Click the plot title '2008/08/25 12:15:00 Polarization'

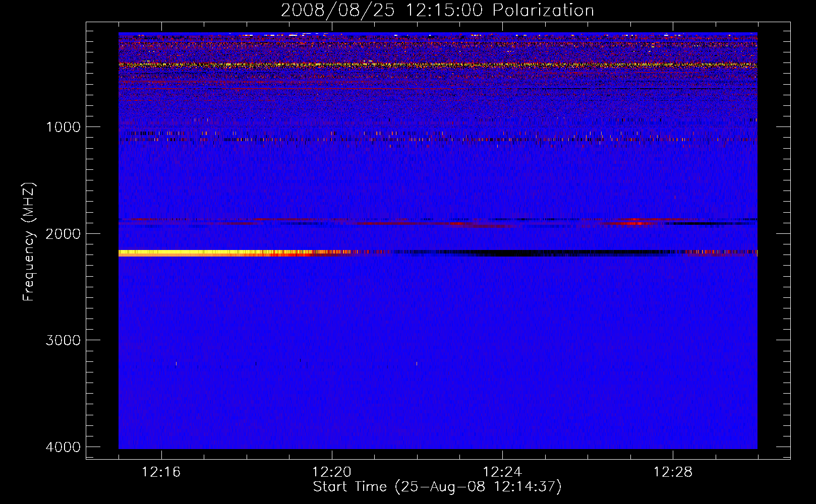pos(437,11)
